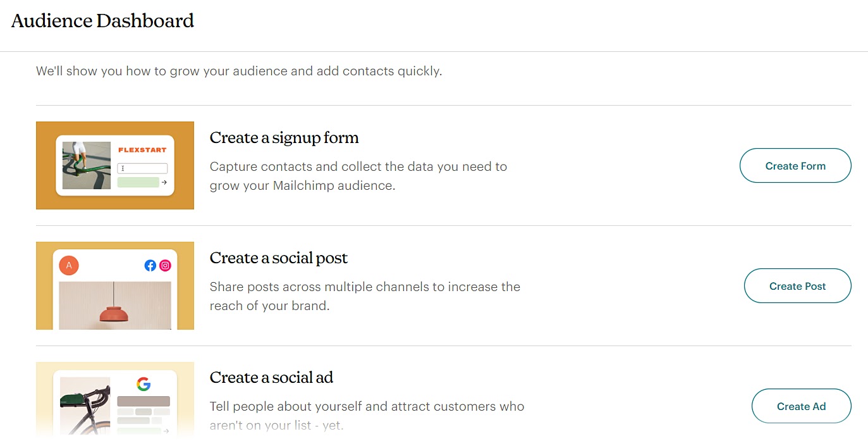Select the Google logo in social ad preview

[144, 383]
